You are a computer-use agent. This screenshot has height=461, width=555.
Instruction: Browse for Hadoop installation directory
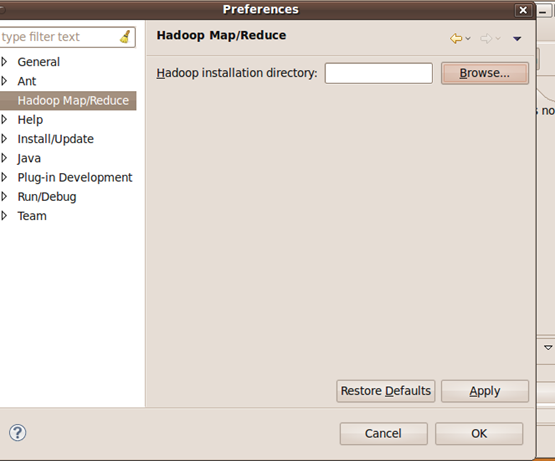point(485,73)
